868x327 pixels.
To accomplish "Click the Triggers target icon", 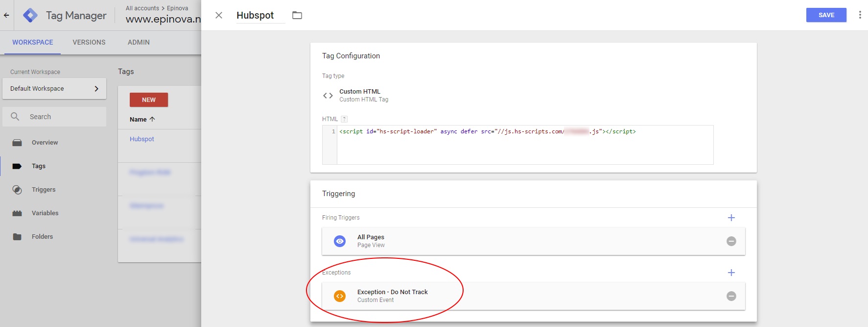I will pos(17,190).
